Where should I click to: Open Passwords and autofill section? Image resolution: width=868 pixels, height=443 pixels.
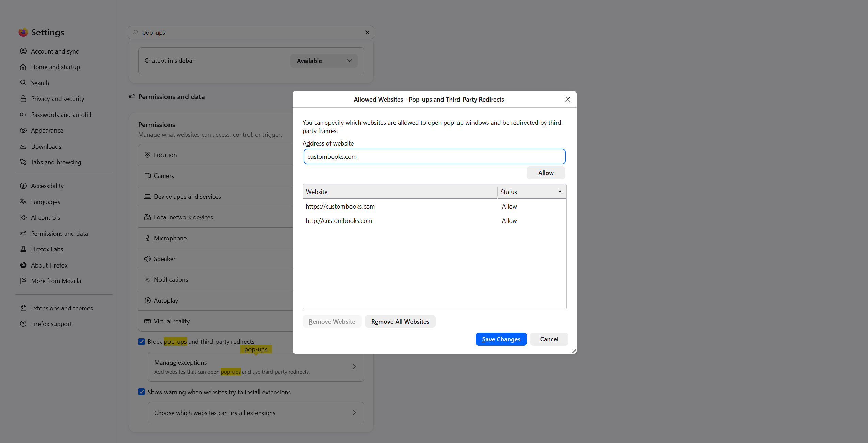[x=61, y=115]
